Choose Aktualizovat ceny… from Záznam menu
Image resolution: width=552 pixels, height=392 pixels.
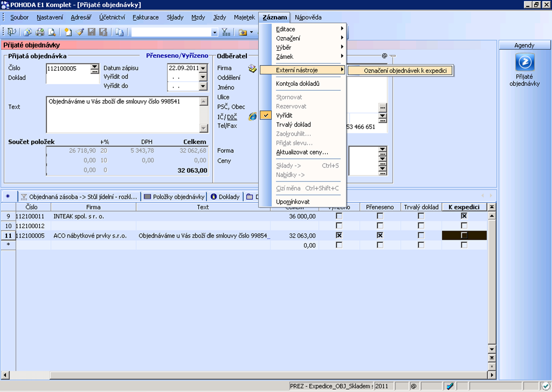(x=303, y=152)
